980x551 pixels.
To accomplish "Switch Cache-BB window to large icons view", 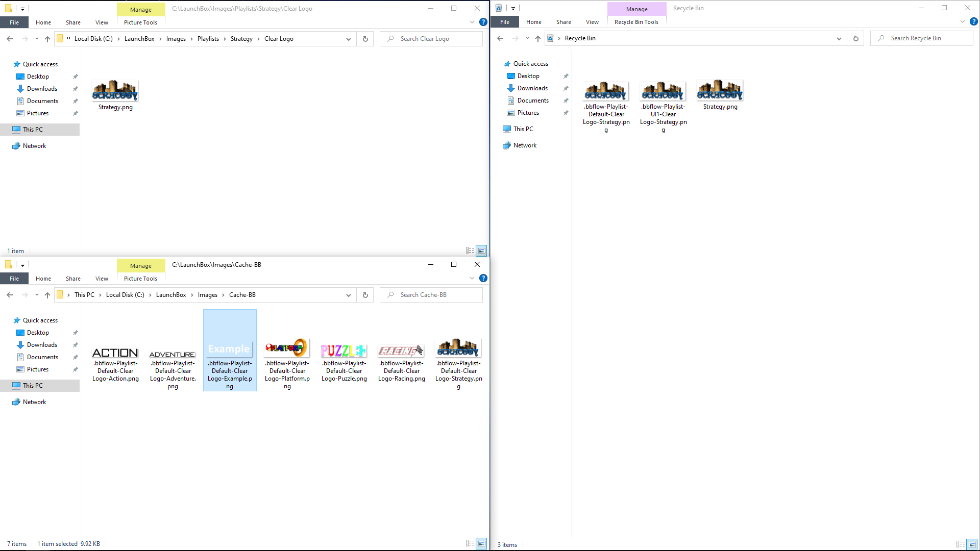I will tap(481, 543).
